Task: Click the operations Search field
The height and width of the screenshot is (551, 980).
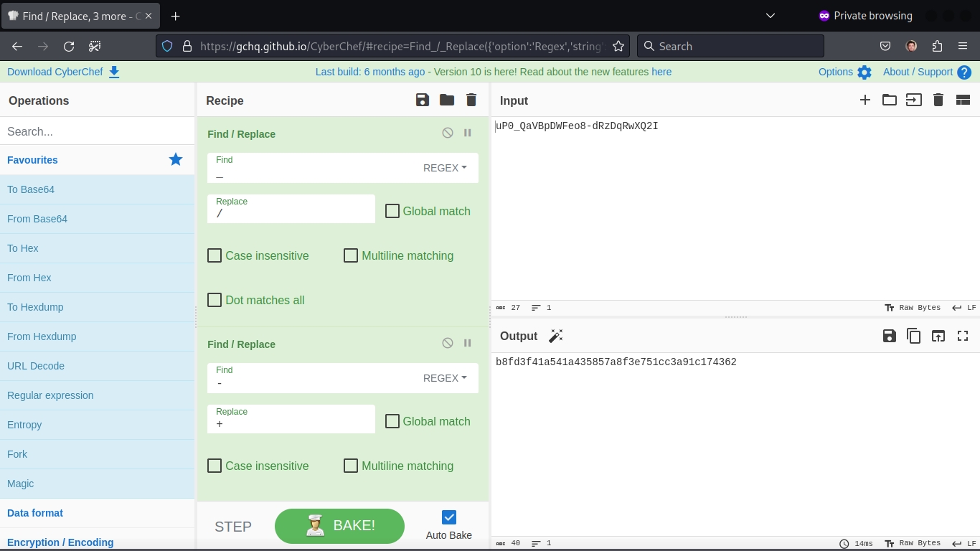Action: [x=97, y=131]
